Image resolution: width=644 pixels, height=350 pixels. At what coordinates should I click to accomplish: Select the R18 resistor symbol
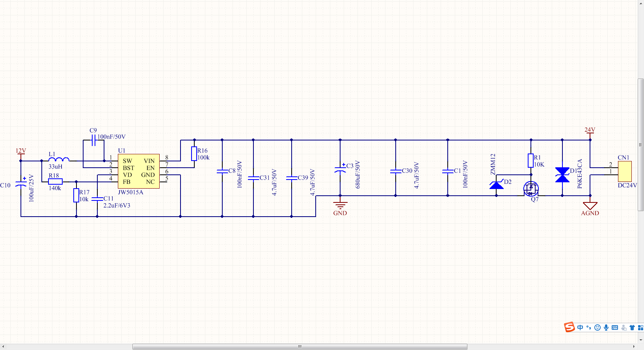[55, 182]
